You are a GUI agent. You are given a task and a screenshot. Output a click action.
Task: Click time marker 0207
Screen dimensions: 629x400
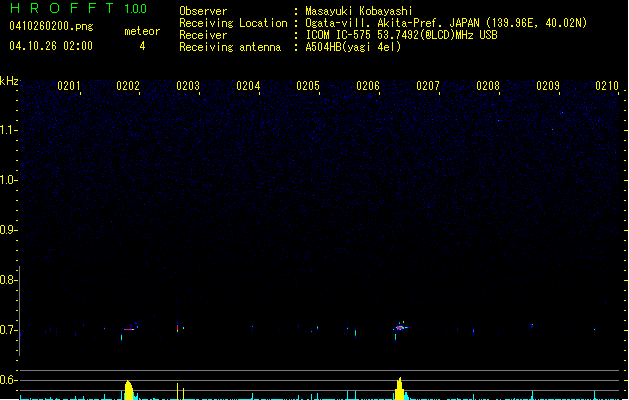(x=428, y=86)
